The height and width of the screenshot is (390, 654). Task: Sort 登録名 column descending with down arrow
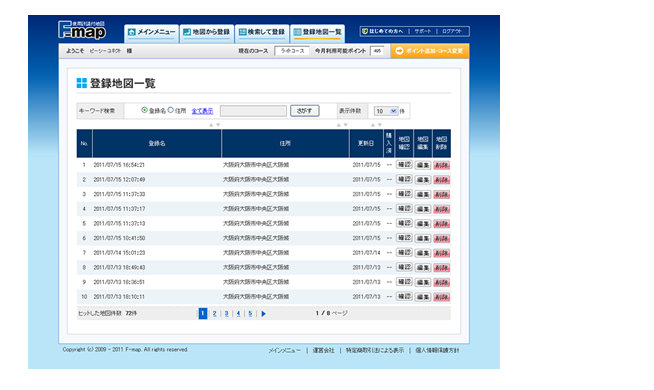218,125
